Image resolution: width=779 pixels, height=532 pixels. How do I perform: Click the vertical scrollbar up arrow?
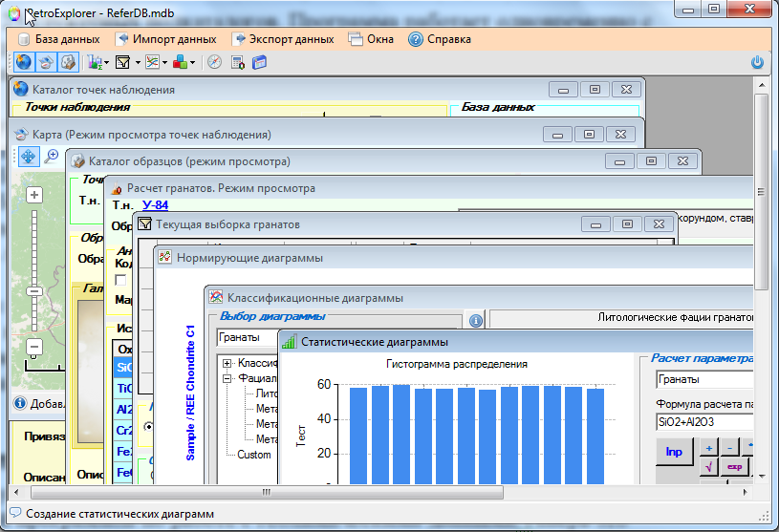tap(761, 86)
